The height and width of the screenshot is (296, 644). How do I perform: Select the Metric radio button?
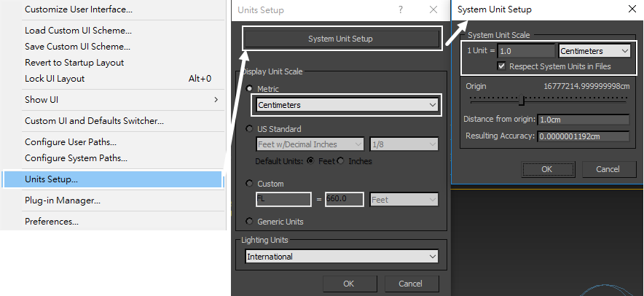[x=249, y=88]
